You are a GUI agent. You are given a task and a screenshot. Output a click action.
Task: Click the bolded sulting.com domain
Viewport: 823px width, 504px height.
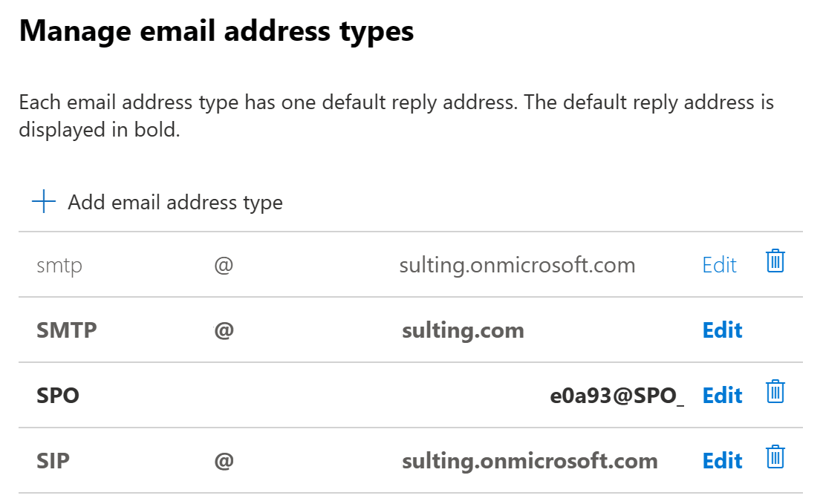463,330
